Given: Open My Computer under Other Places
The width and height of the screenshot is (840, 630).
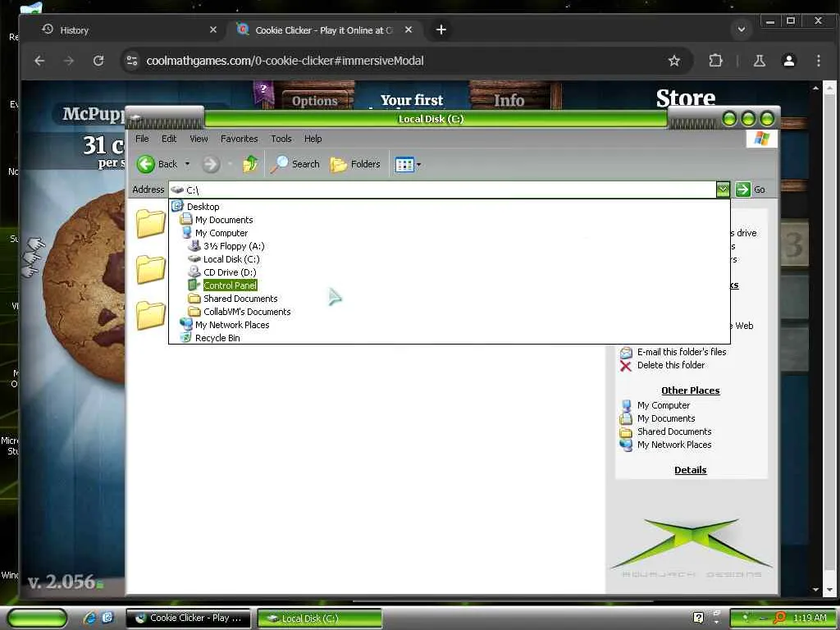Looking at the screenshot, I should click(663, 405).
